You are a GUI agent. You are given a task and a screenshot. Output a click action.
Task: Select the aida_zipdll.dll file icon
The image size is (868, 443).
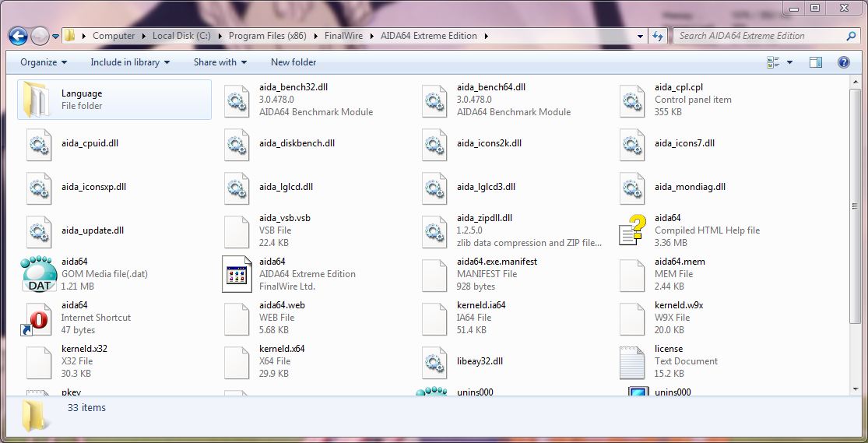(434, 231)
